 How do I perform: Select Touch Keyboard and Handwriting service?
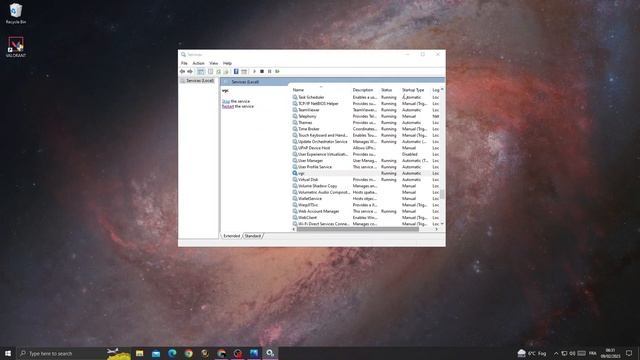[366, 135]
